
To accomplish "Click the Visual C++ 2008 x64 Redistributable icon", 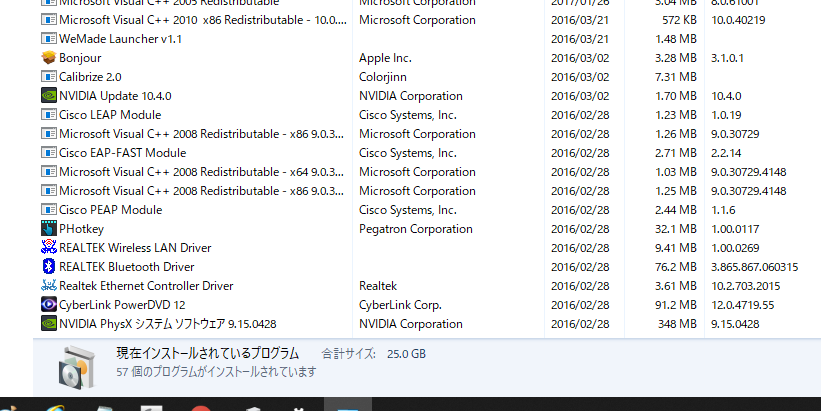I will (x=49, y=172).
